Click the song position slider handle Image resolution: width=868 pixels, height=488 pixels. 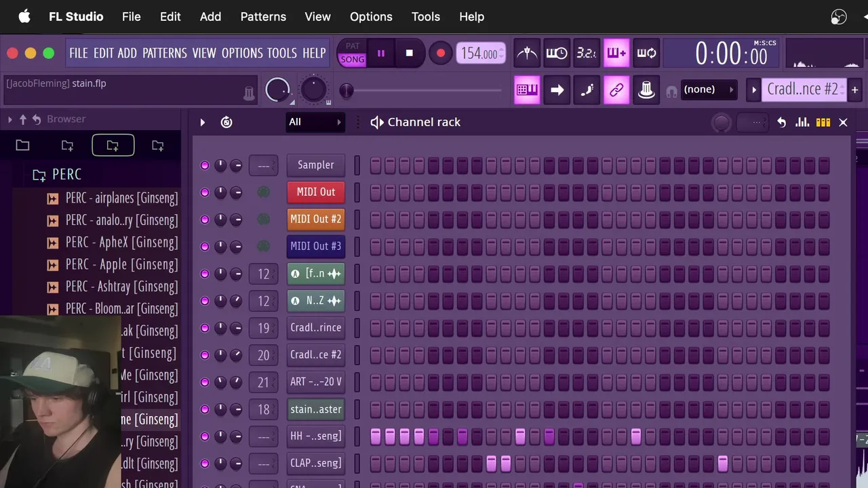[x=347, y=90]
